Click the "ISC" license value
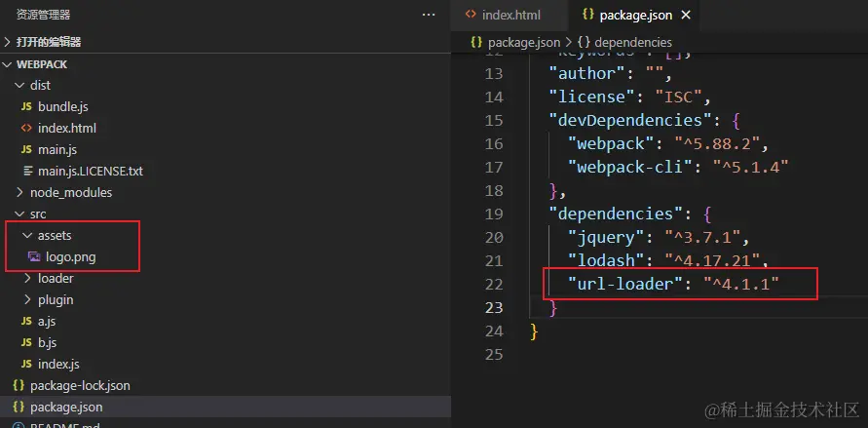 (679, 97)
